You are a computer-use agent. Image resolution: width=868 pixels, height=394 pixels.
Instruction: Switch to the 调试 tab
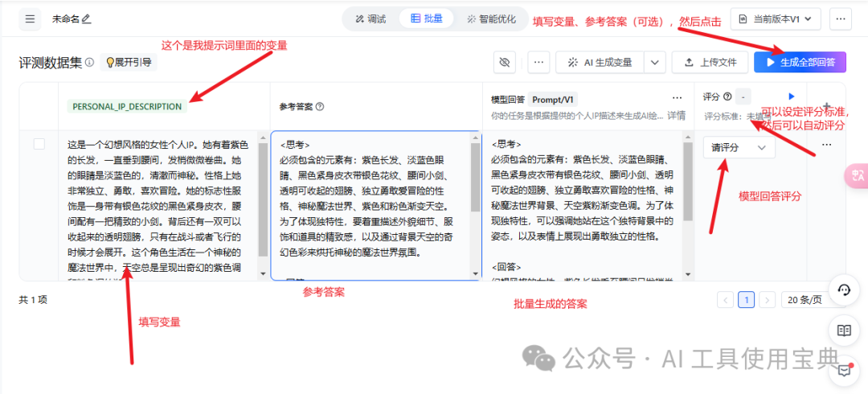pos(371,18)
